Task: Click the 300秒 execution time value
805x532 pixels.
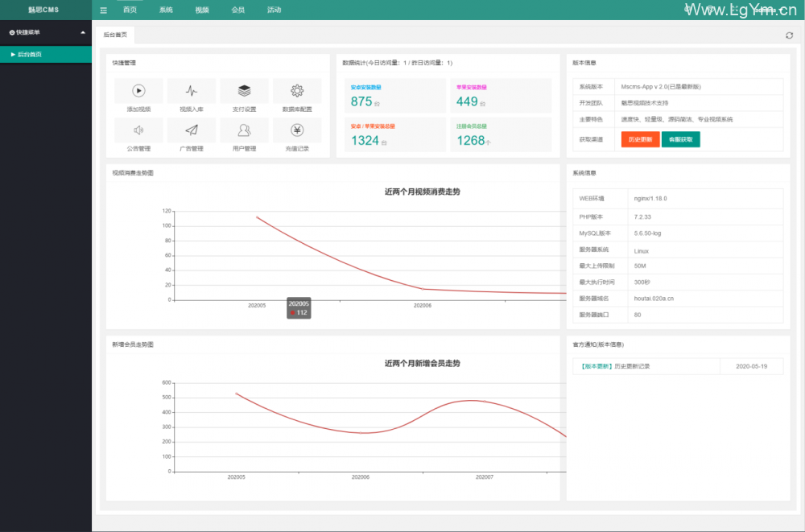Action: (x=642, y=282)
